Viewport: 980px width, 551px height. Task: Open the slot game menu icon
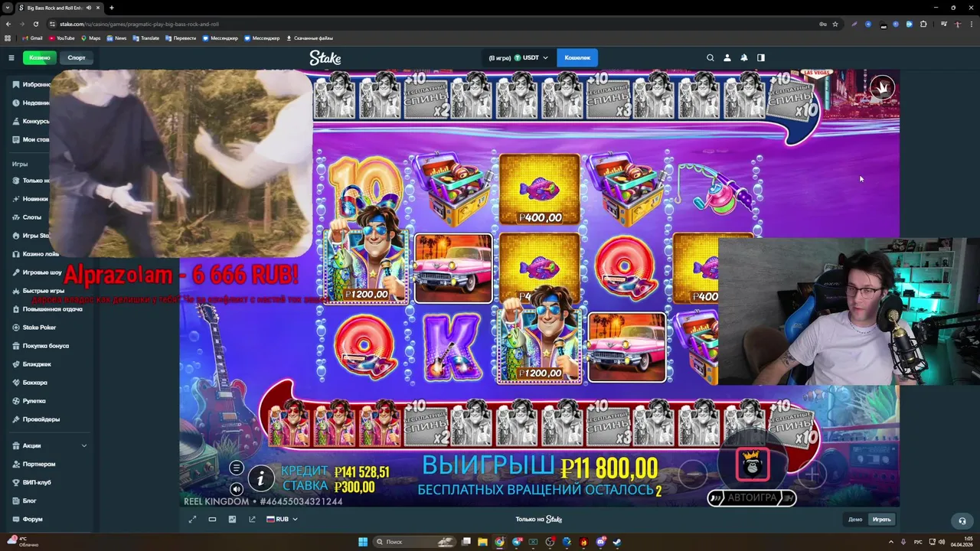click(x=237, y=468)
